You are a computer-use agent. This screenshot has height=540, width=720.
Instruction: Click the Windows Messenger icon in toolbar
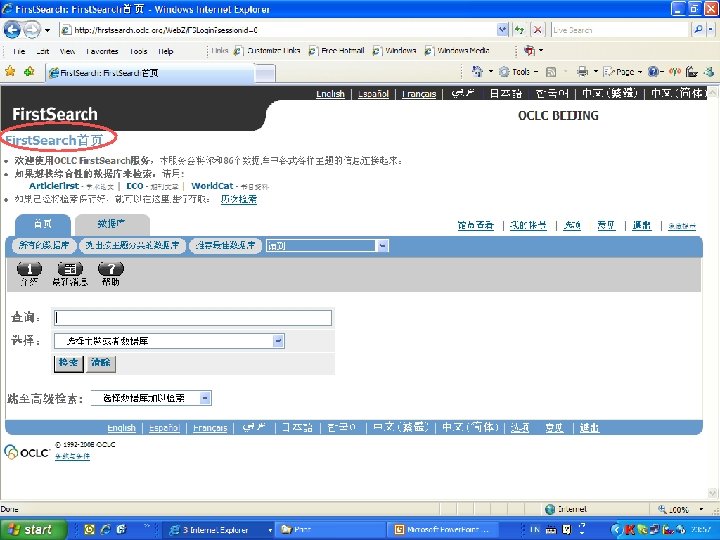point(708,72)
